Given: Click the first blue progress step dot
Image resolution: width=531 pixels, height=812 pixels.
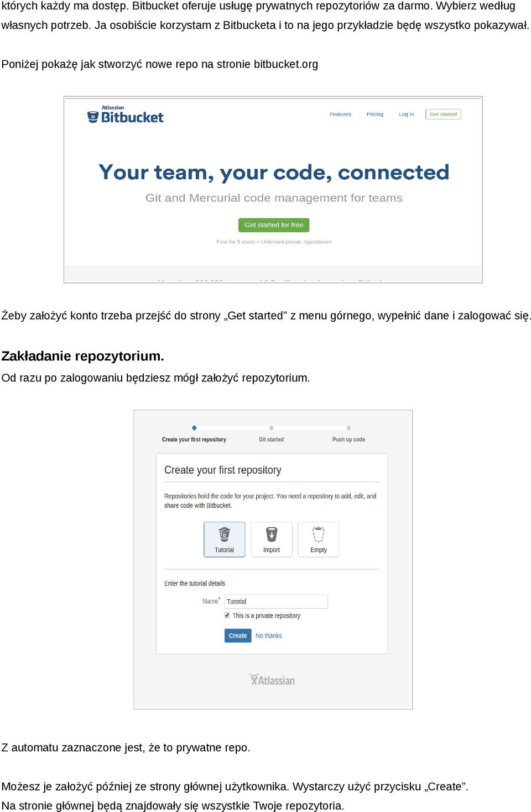Looking at the screenshot, I should [194, 428].
